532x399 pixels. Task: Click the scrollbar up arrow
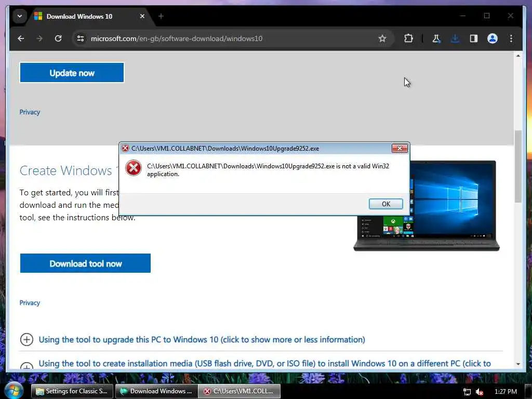(518, 56)
